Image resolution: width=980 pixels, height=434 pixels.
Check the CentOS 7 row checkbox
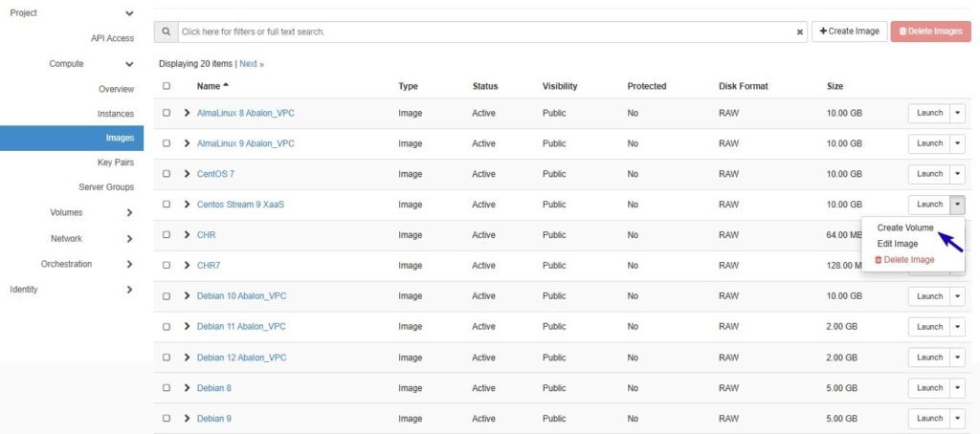167,174
